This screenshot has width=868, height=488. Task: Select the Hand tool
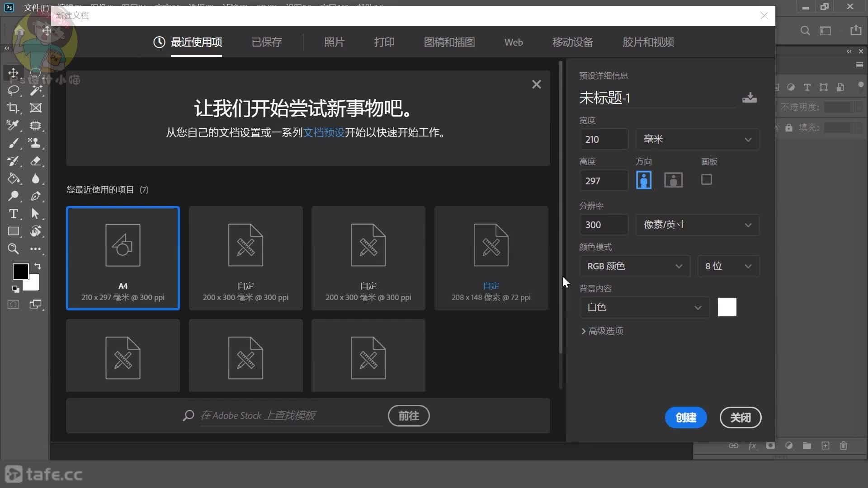tap(36, 231)
